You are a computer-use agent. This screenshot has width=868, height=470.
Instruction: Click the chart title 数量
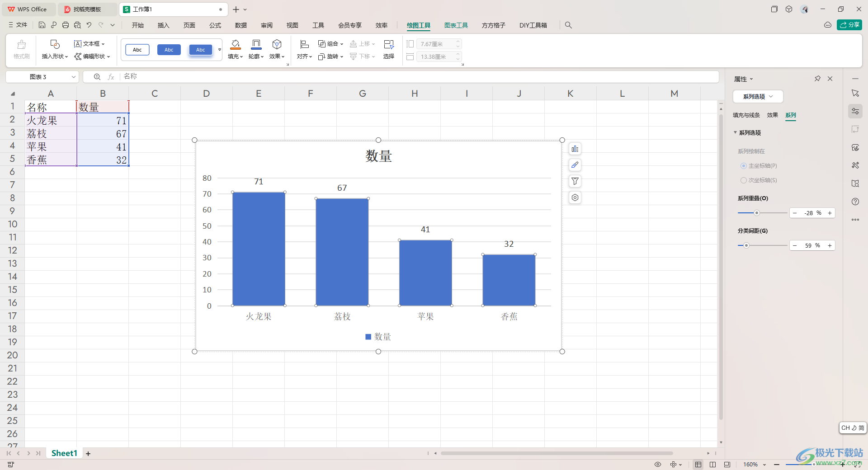pos(378,156)
